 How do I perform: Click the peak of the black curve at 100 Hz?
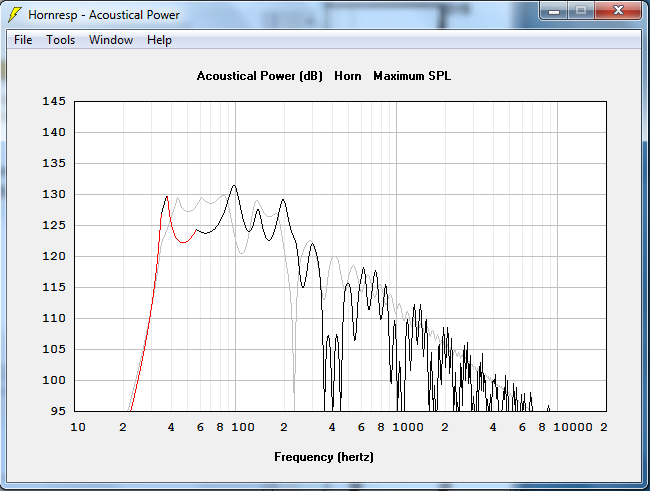tap(234, 185)
